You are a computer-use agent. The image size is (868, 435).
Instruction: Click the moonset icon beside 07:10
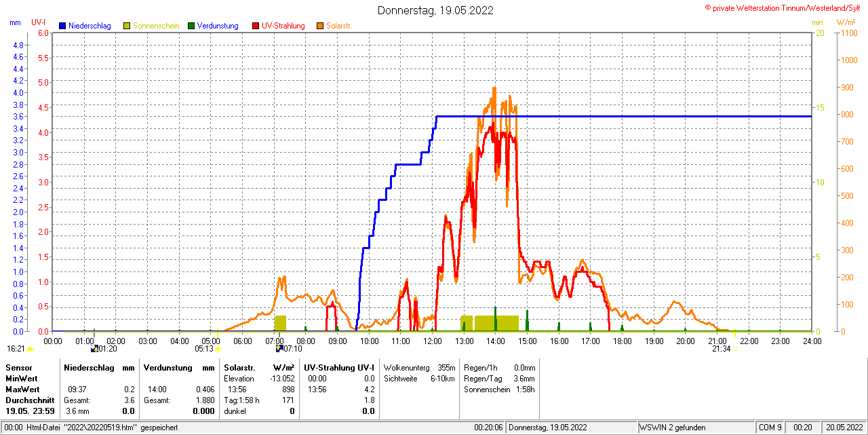point(278,349)
